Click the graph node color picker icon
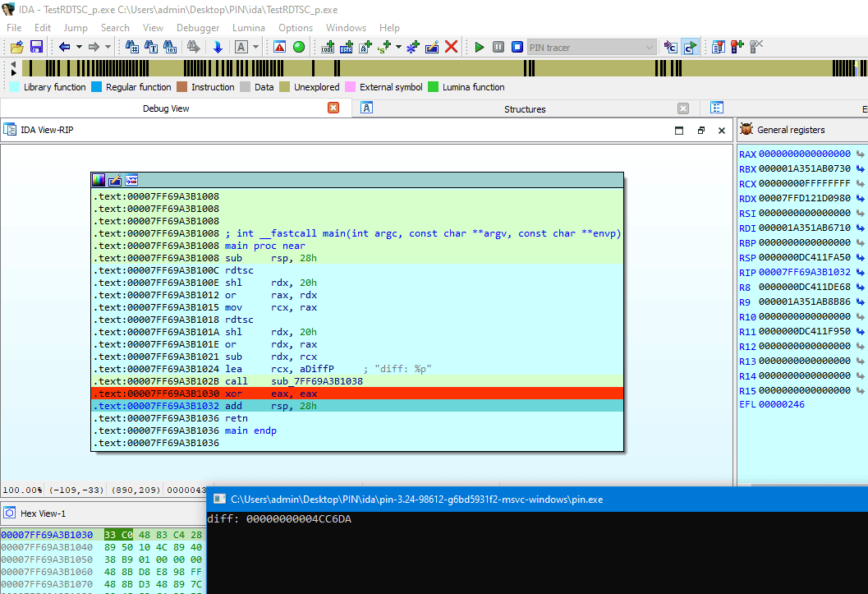This screenshot has height=594, width=868. coord(99,180)
